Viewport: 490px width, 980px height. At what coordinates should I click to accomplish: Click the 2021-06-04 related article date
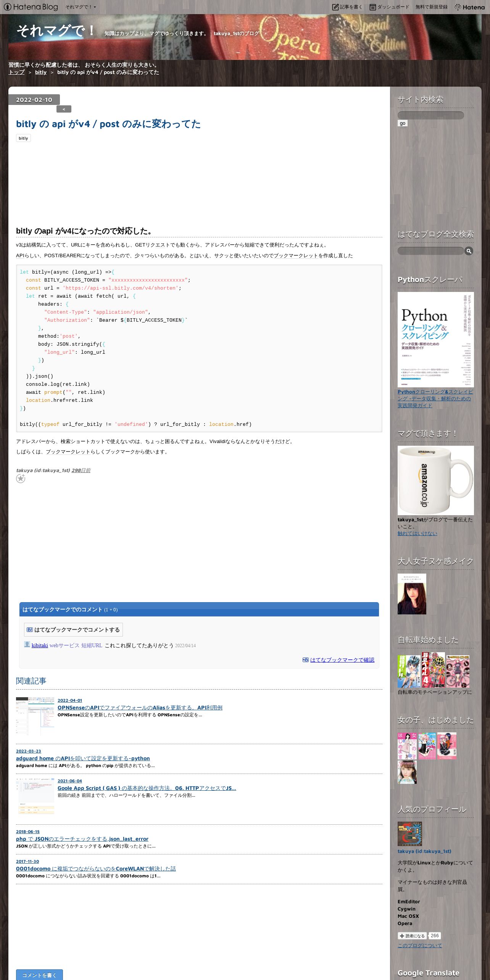pyautogui.click(x=70, y=781)
